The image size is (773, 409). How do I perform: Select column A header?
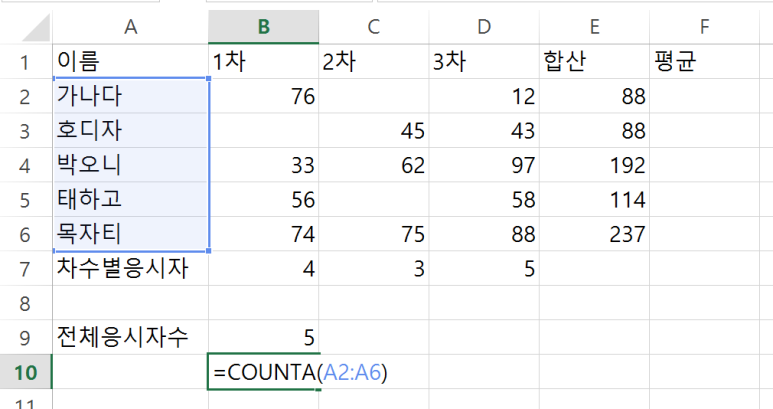[x=130, y=27]
